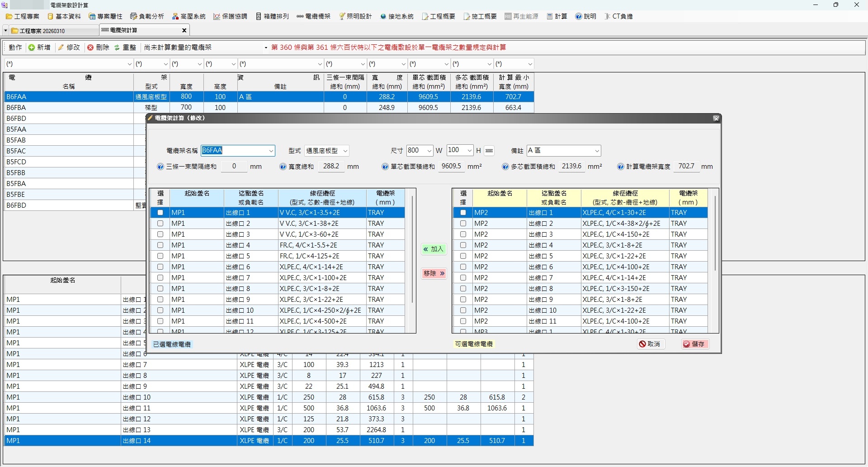The height and width of the screenshot is (467, 868).
Task: Open the 備註 A 區 dropdown
Action: click(597, 151)
